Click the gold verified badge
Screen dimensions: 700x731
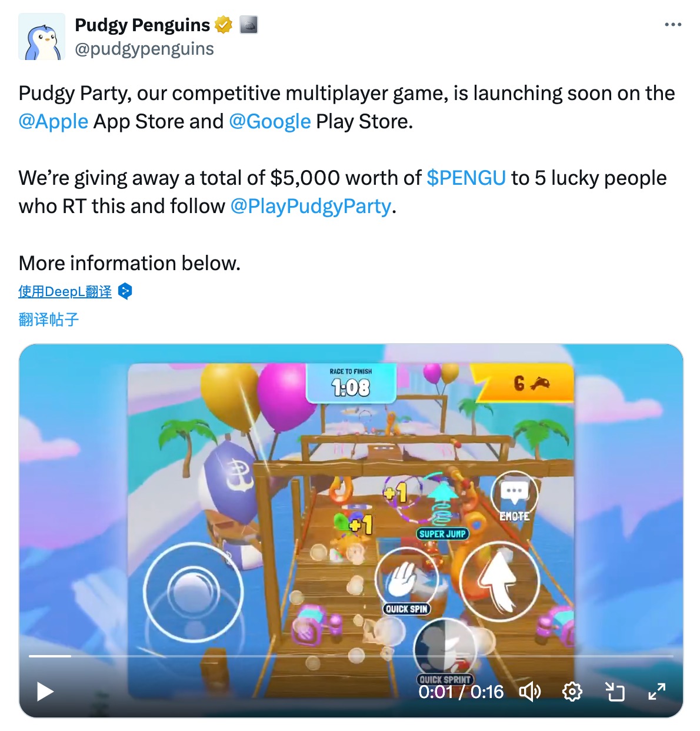click(224, 25)
